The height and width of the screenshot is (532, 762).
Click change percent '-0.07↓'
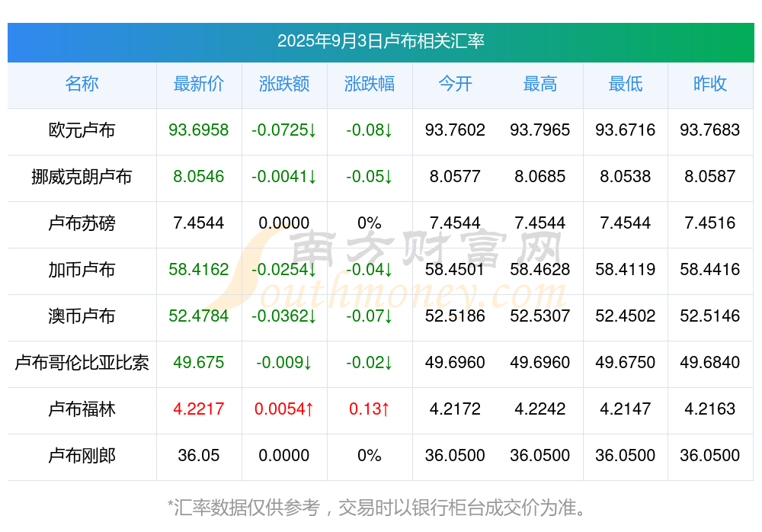point(370,316)
